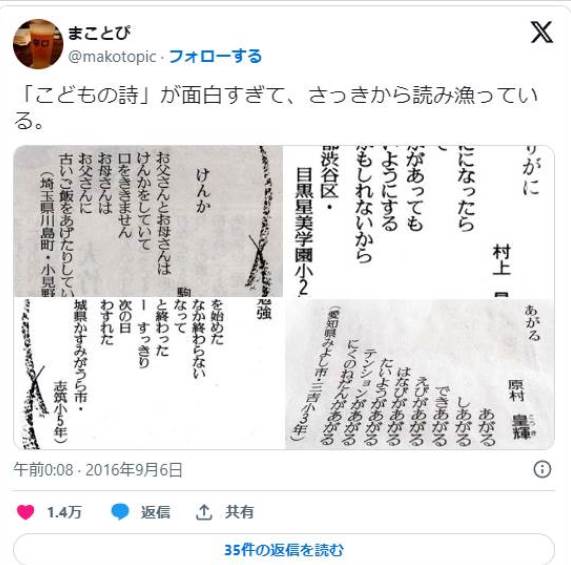This screenshot has height=565, width=571.
Task: Click the share upload arrow icon
Action: tap(204, 512)
